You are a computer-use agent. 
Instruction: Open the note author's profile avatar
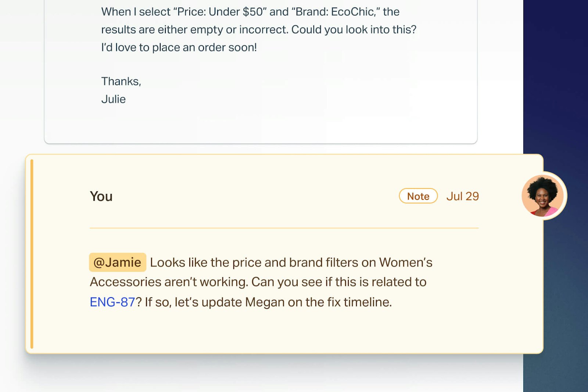[543, 196]
